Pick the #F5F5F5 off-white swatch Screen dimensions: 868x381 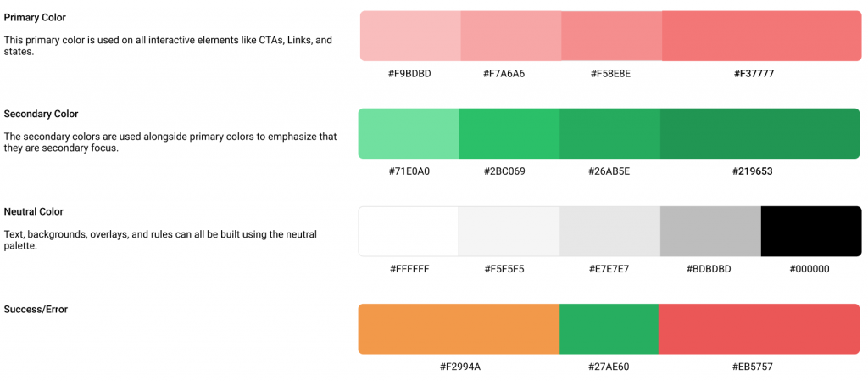click(509, 231)
